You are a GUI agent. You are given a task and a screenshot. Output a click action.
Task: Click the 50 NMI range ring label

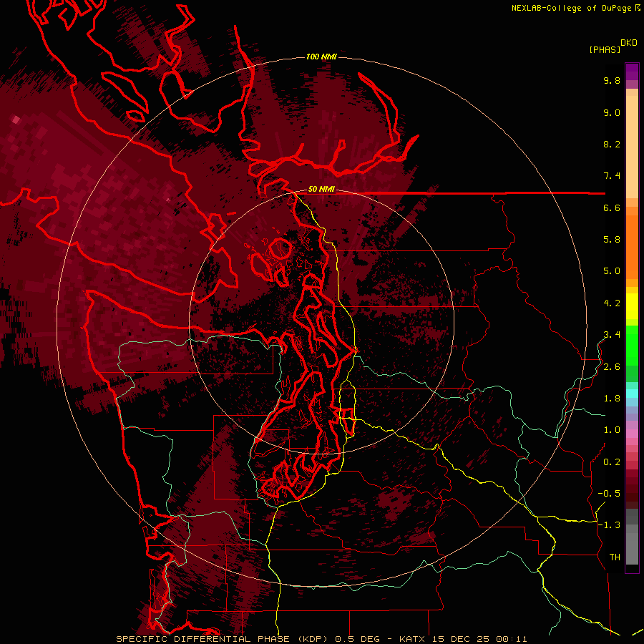tap(321, 190)
